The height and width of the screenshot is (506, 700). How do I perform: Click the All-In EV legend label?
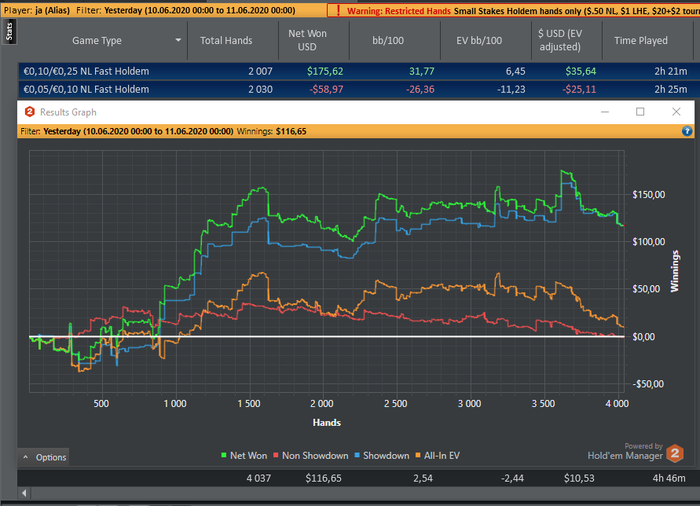point(442,456)
